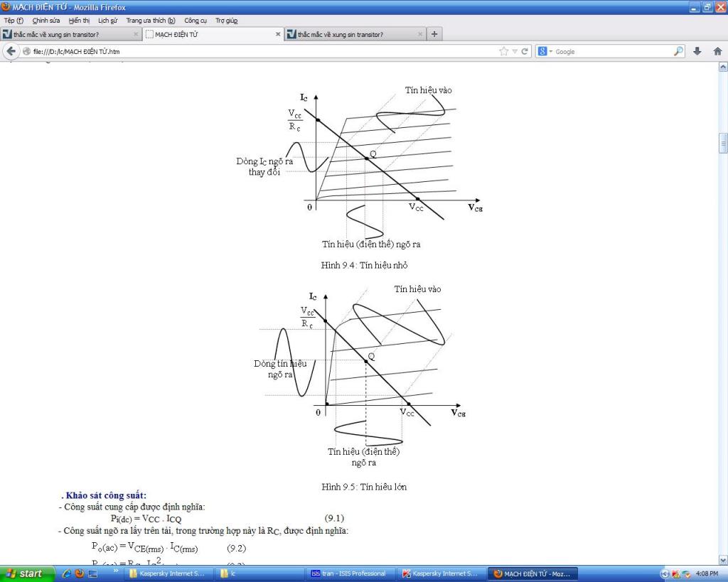The image size is (728, 582).
Task: Launch Firefox from quick launch
Action: 80,573
